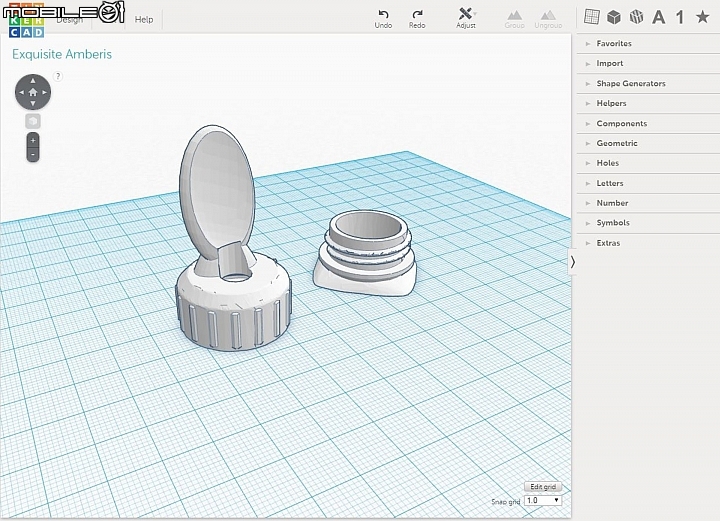720x521 pixels.
Task: Zoom in with the plus button
Action: [33, 140]
